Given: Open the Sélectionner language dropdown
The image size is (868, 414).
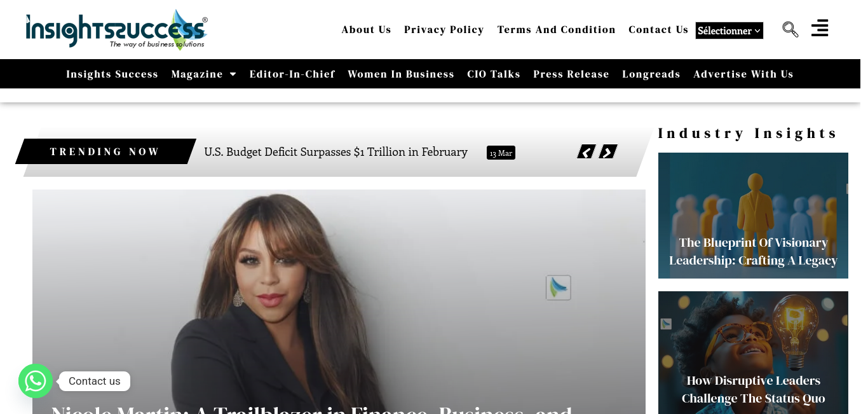Looking at the screenshot, I should tap(729, 31).
